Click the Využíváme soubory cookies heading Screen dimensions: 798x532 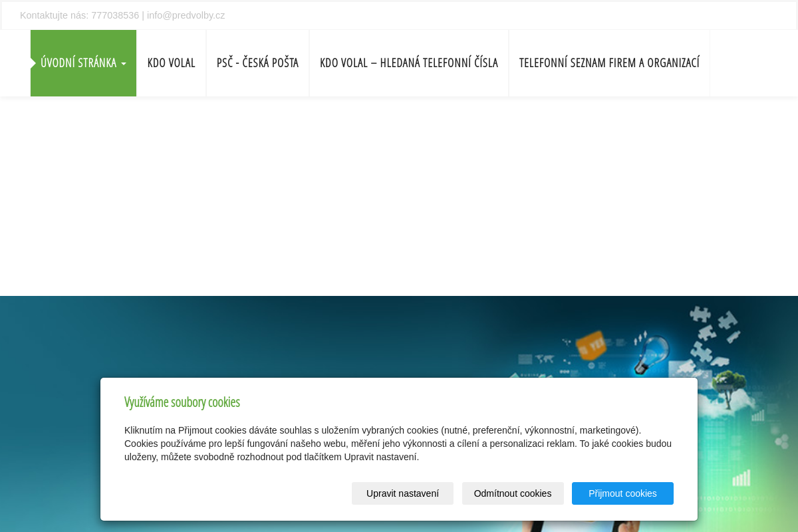coord(182,402)
